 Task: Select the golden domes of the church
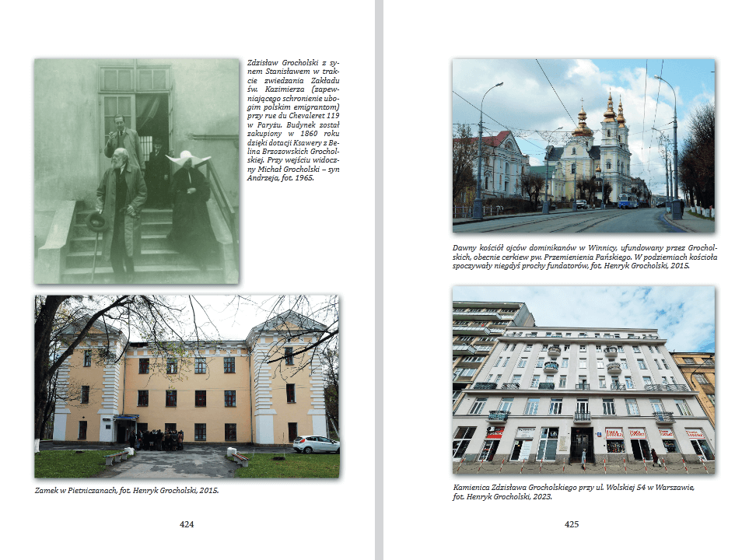611,113
